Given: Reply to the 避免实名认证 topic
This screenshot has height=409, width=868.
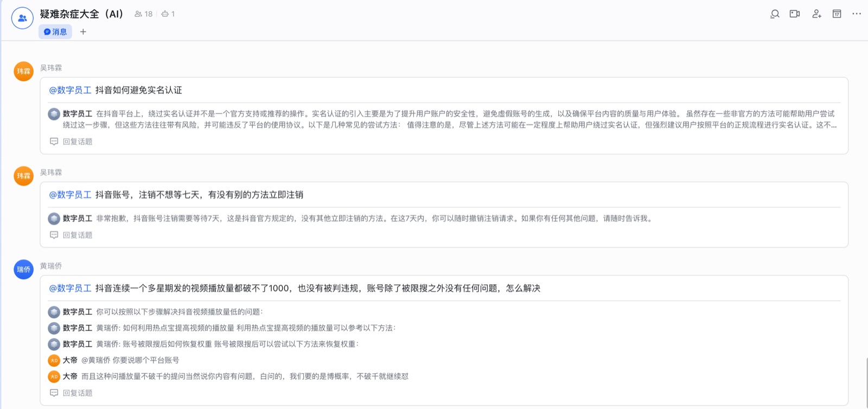Looking at the screenshot, I should coord(71,142).
